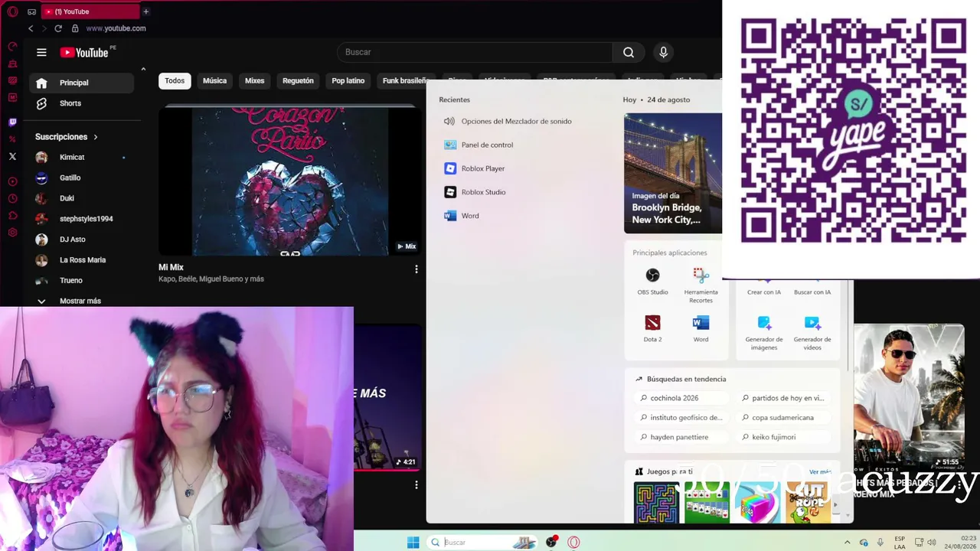
Task: Open Extensions from the Opera sidebar cube icon
Action: (x=12, y=215)
